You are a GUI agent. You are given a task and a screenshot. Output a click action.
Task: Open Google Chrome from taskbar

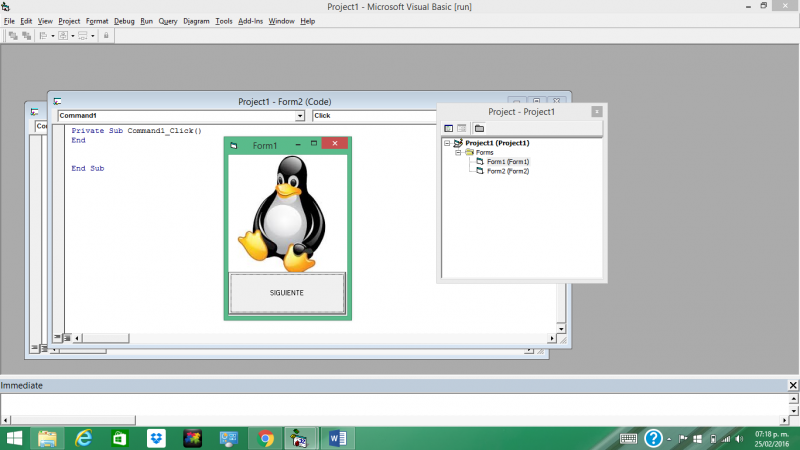pyautogui.click(x=265, y=439)
